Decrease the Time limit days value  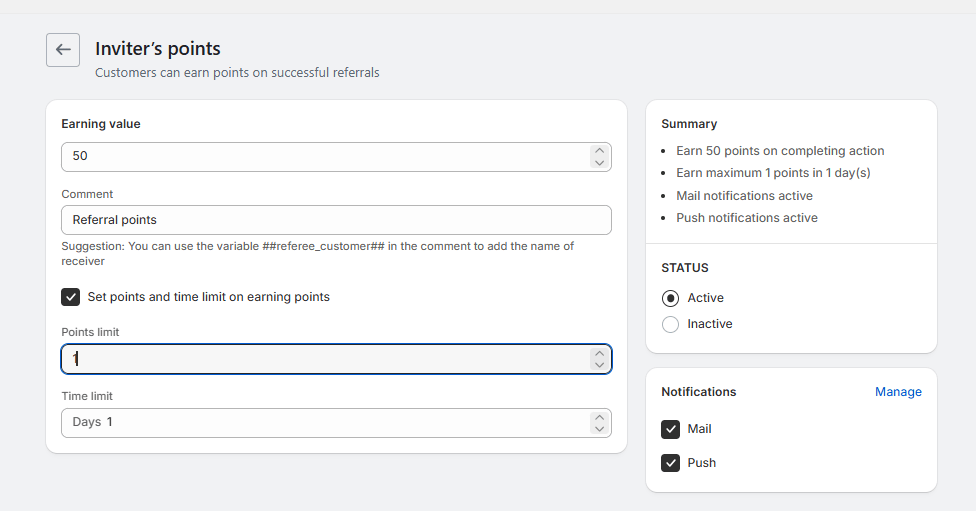(599, 428)
